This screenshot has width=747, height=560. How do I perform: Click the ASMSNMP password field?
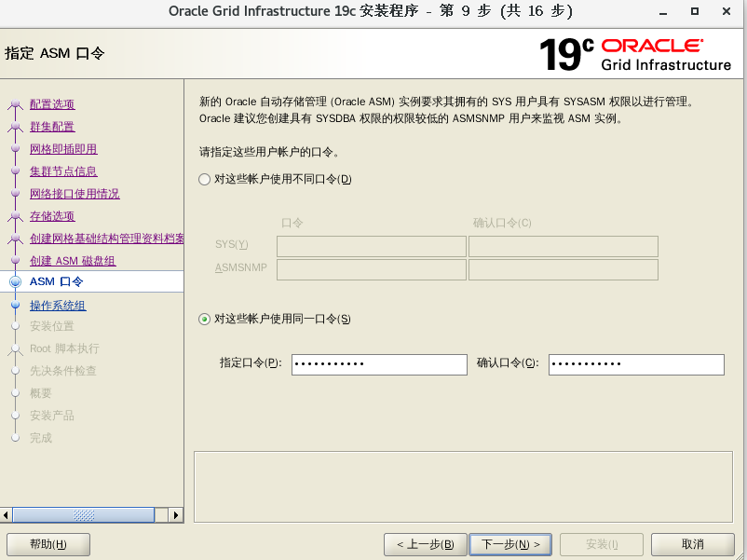click(372, 270)
